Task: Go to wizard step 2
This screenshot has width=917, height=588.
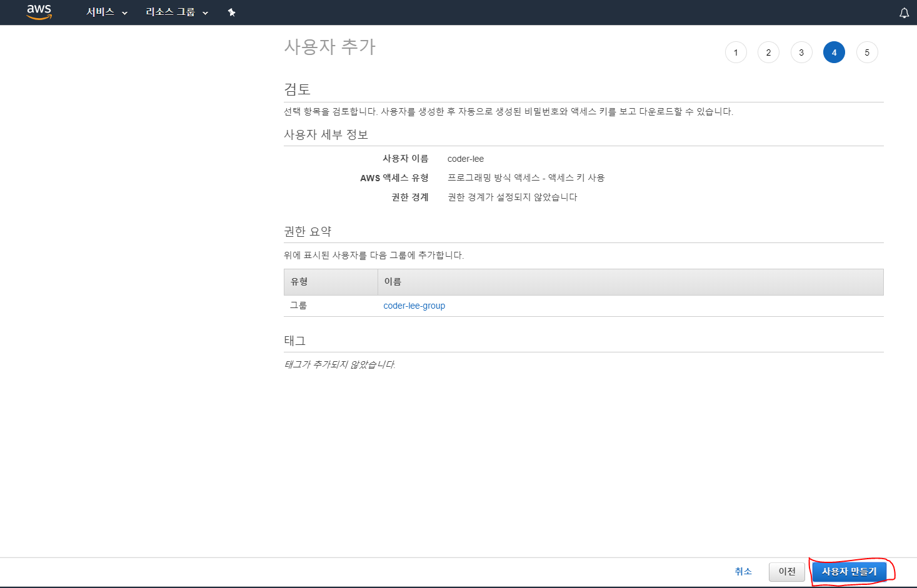Action: click(x=768, y=52)
